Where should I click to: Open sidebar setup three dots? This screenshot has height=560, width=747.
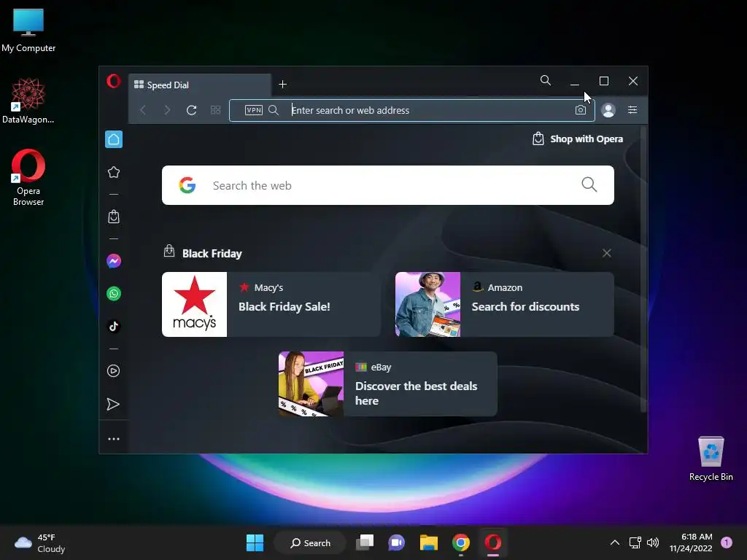114,439
